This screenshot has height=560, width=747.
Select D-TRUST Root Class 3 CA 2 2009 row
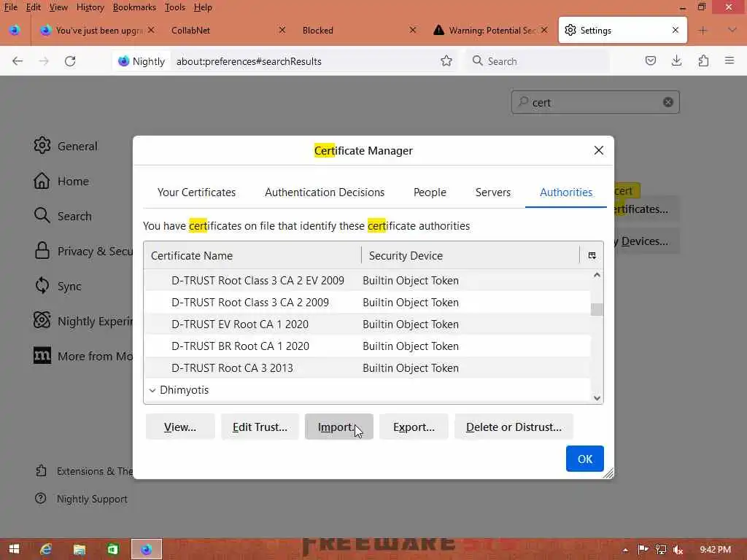point(367,303)
